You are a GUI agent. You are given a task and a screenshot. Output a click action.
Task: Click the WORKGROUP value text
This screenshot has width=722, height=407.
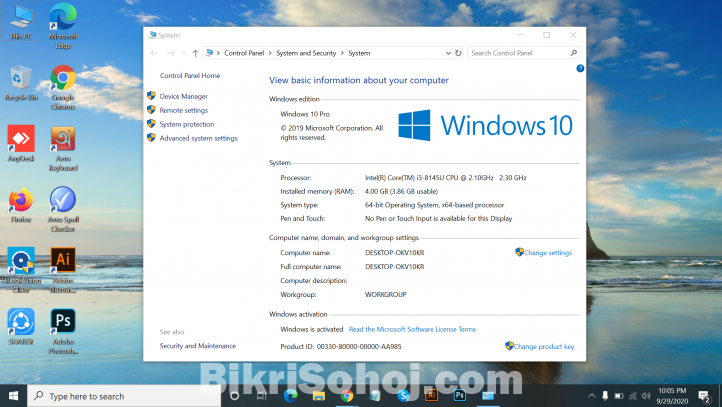[385, 295]
